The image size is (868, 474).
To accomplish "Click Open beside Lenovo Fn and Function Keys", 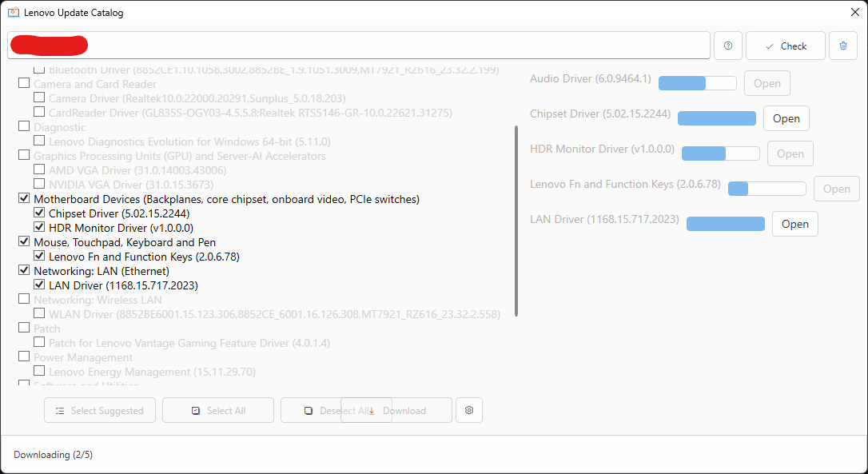I will pos(837,189).
